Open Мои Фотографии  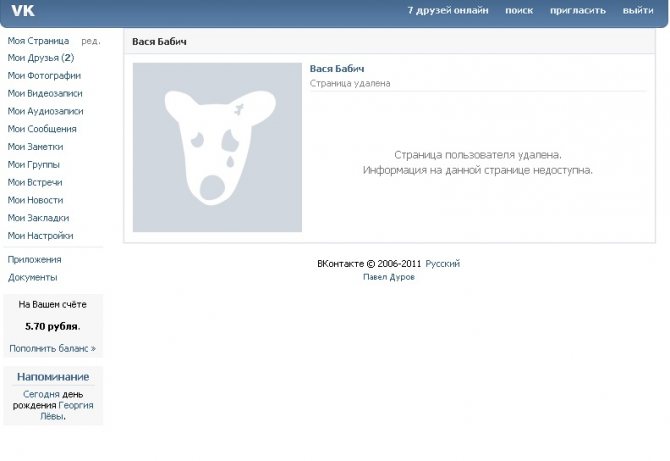point(44,76)
